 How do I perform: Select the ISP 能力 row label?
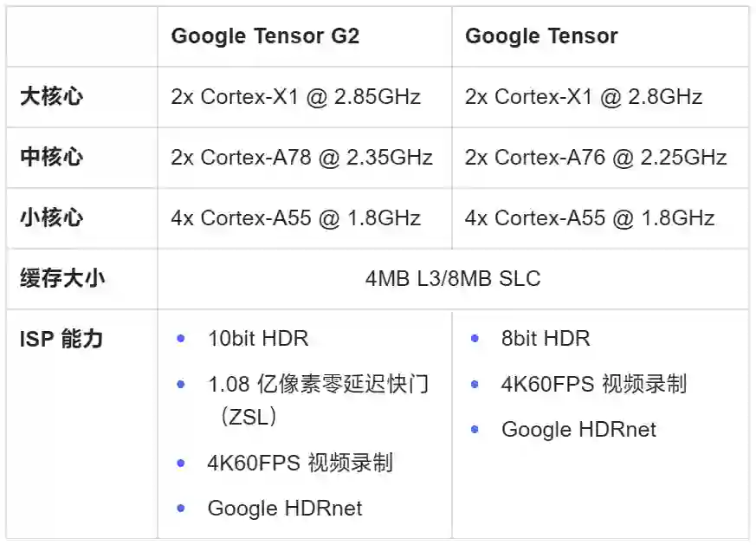61,339
